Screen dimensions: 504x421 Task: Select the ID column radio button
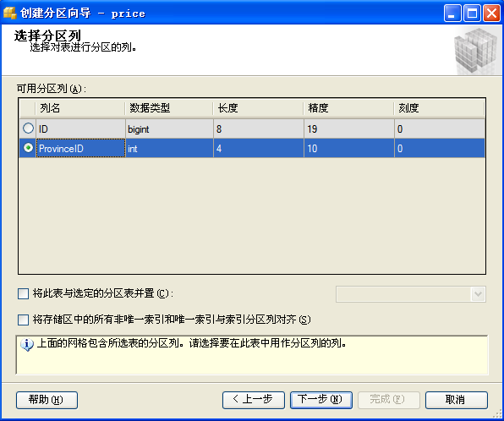pyautogui.click(x=28, y=128)
